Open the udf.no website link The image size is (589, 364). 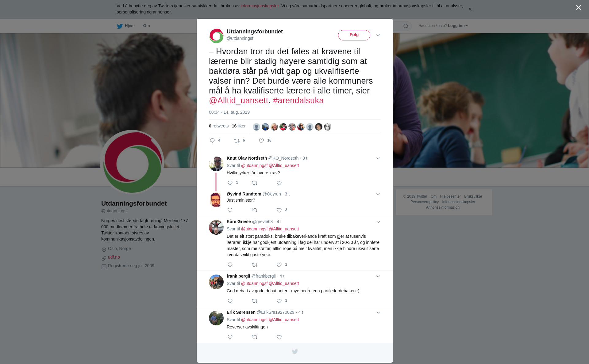coord(114,257)
